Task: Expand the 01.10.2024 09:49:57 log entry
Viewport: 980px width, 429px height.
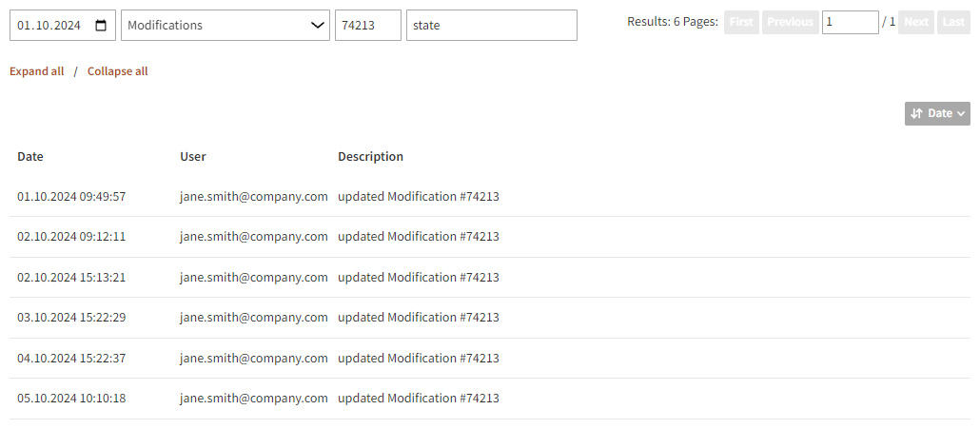Action: [71, 197]
